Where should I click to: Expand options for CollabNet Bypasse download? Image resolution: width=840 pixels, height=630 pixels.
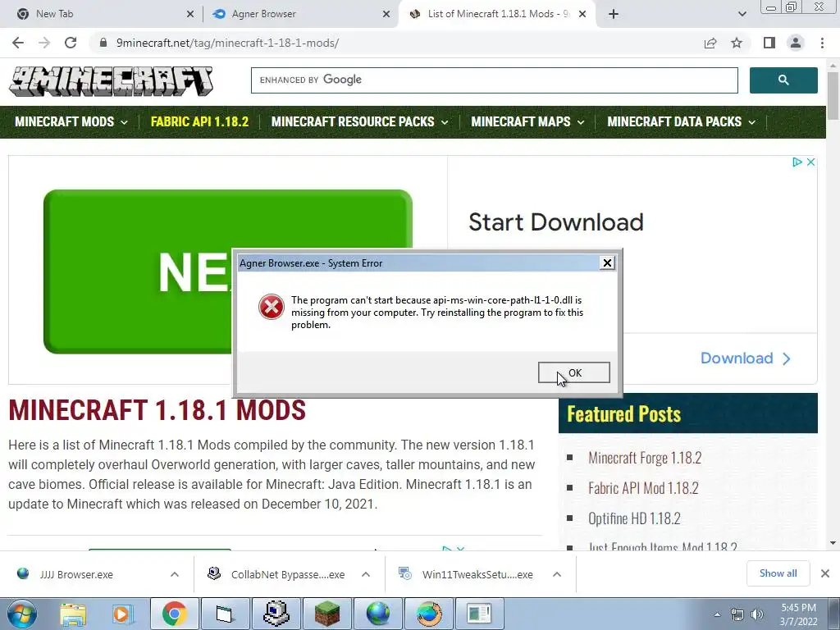(366, 574)
